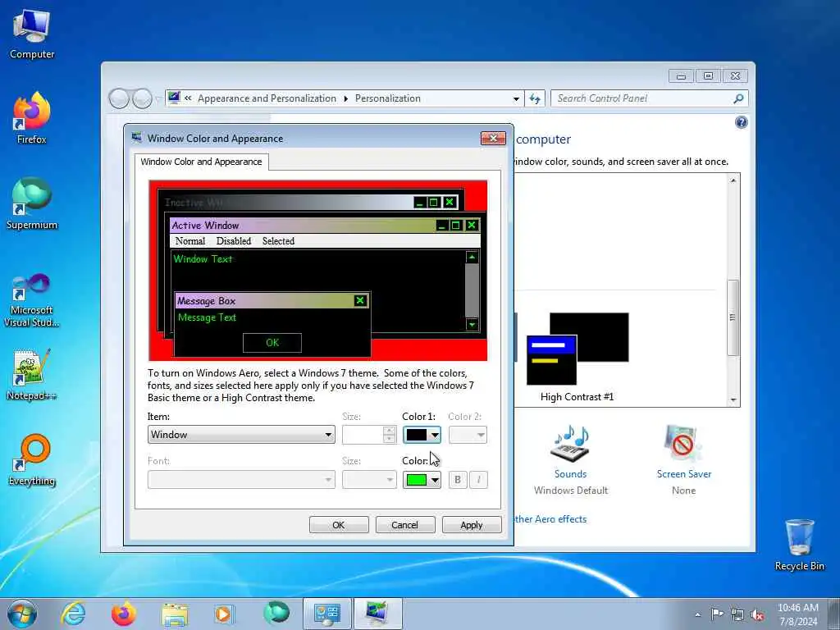Open the Font name dropdown
Image resolution: width=840 pixels, height=630 pixels.
241,479
